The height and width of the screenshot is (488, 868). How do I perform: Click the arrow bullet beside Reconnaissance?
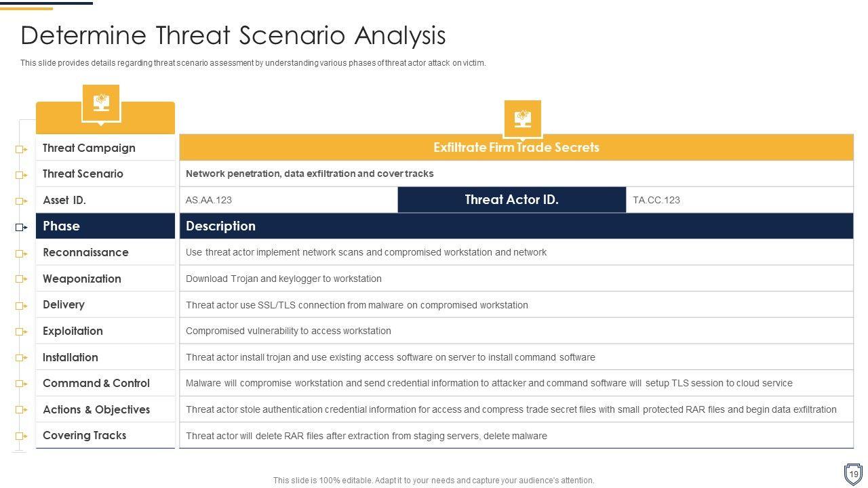pos(22,253)
